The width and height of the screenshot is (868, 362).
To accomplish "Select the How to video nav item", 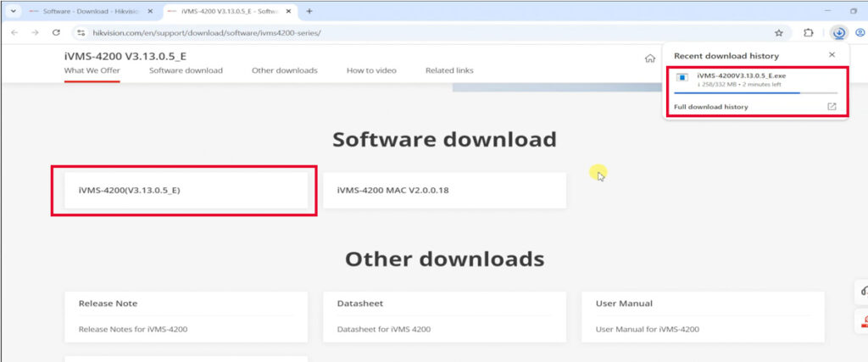I will click(x=370, y=70).
